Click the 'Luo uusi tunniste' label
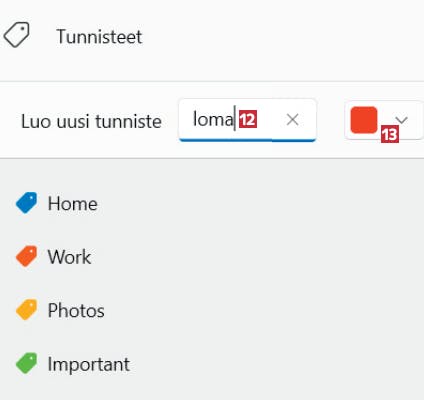 click(x=91, y=121)
